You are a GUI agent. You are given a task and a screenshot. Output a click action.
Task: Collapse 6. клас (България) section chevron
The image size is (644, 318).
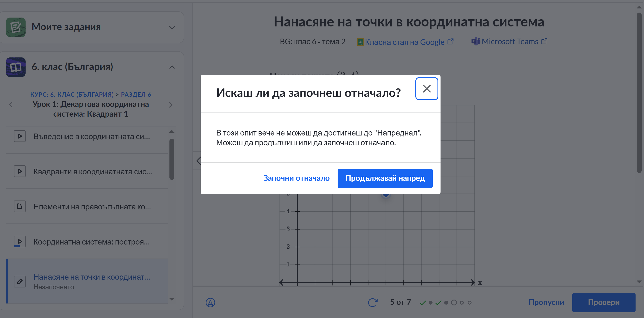pyautogui.click(x=172, y=67)
